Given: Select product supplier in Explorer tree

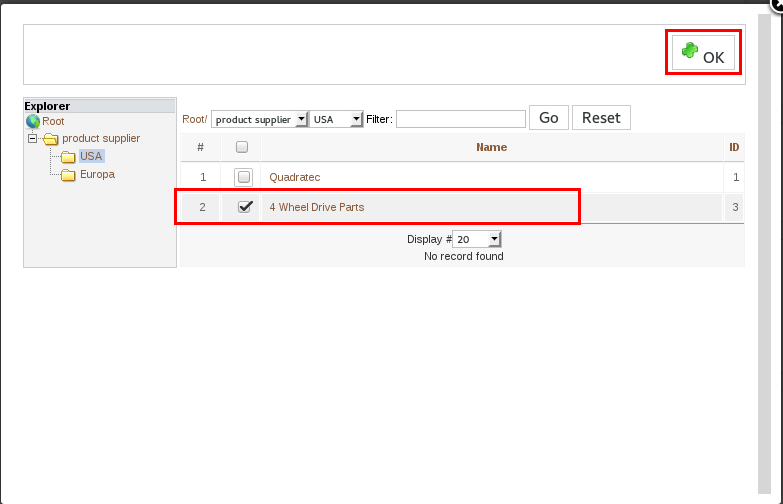Looking at the screenshot, I should (x=101, y=138).
